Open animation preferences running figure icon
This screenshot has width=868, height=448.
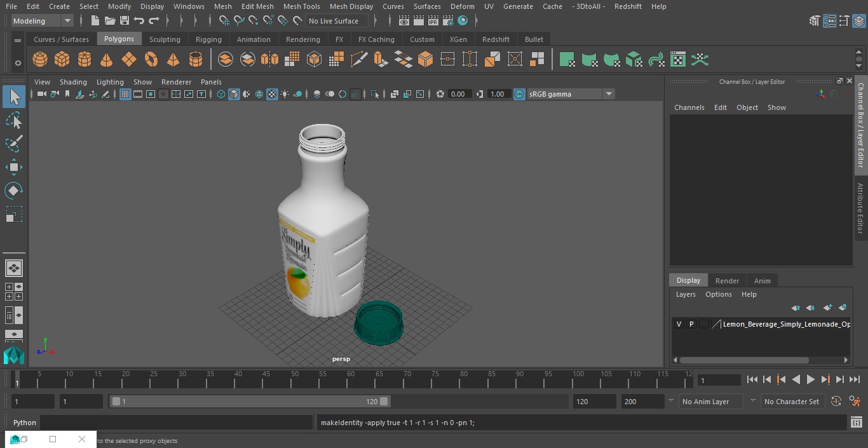855,402
